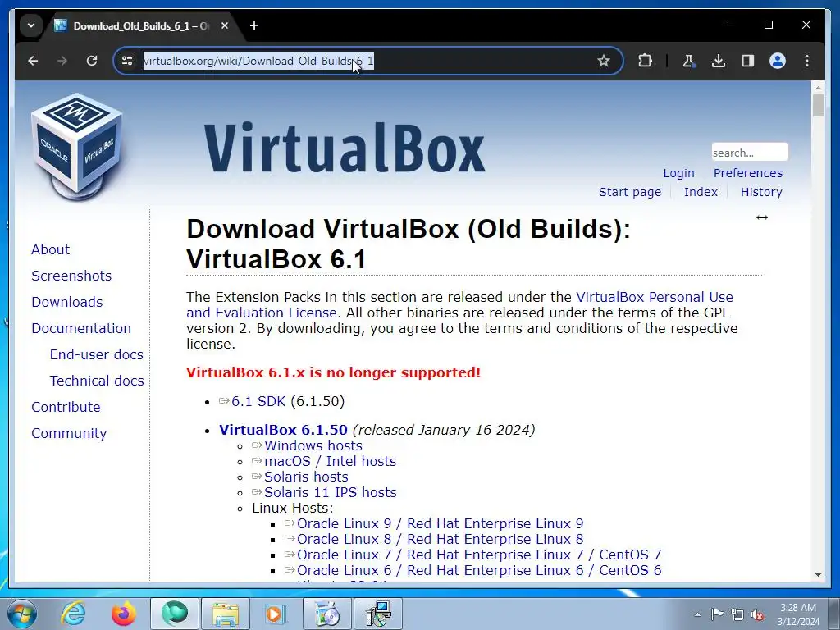This screenshot has width=840, height=630.
Task: Click the page width toggle double-arrow icon
Action: (762, 217)
